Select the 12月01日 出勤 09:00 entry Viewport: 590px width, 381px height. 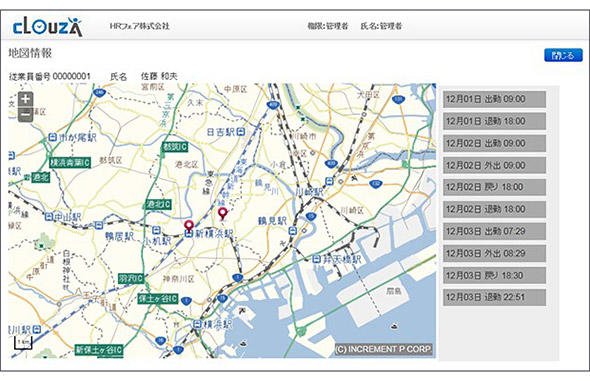[494, 99]
